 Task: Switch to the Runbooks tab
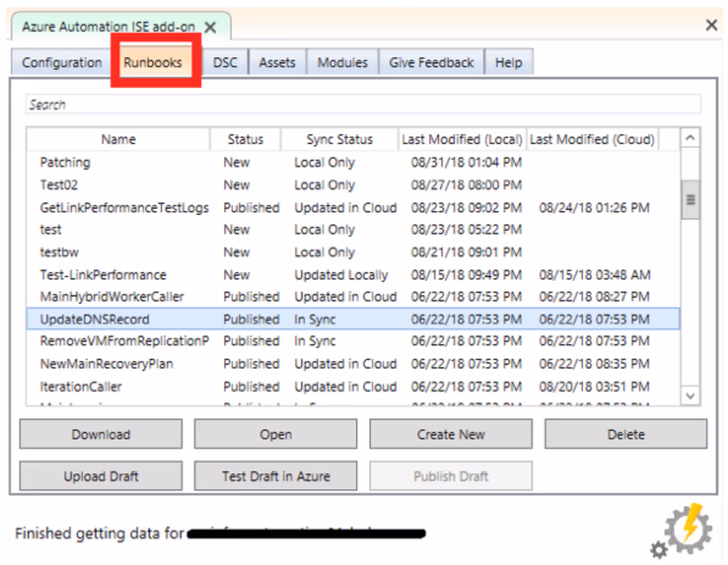(x=153, y=62)
